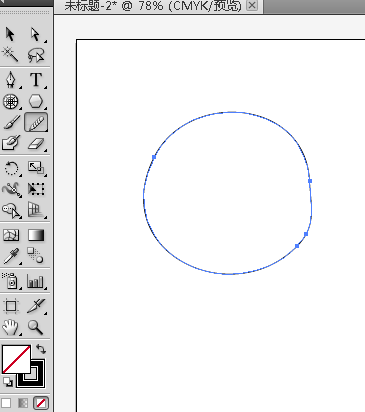Activate the Hand tool

(x=11, y=327)
